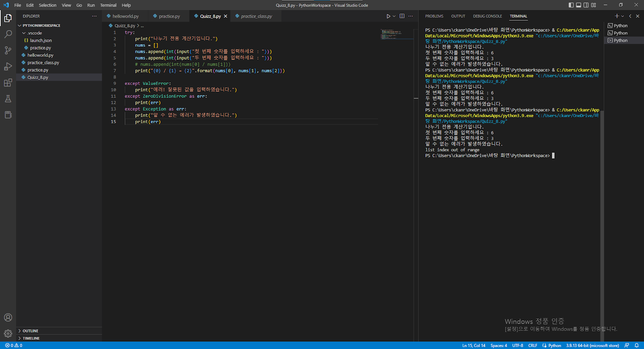Open the View menu
This screenshot has height=349, width=644.
66,5
